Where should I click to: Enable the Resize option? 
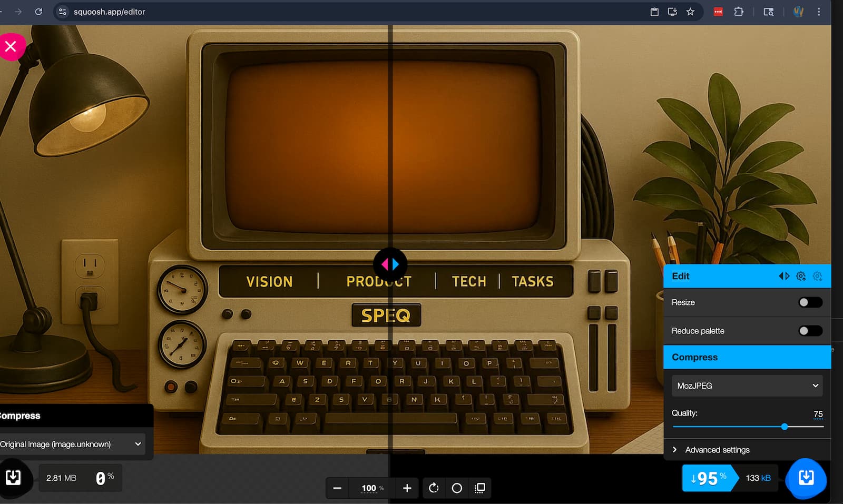(x=810, y=302)
